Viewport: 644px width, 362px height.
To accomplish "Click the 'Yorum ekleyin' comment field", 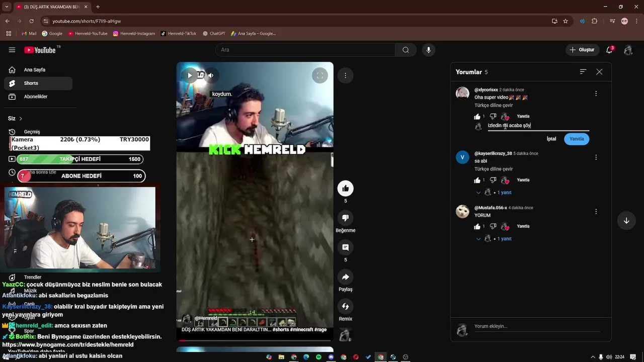I will (537, 326).
